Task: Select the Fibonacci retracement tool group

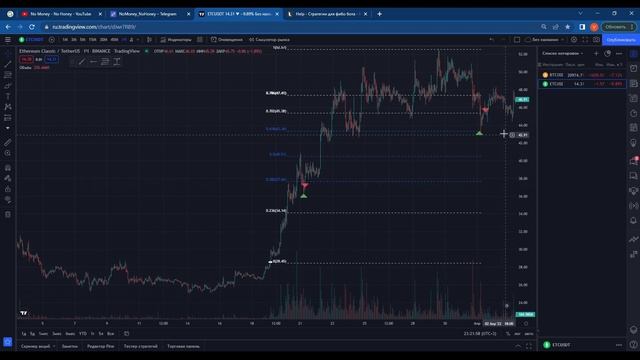Action: coord(8,75)
